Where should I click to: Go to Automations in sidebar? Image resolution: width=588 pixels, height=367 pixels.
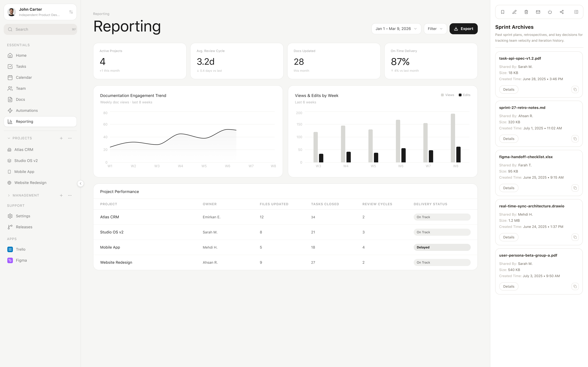click(x=27, y=110)
